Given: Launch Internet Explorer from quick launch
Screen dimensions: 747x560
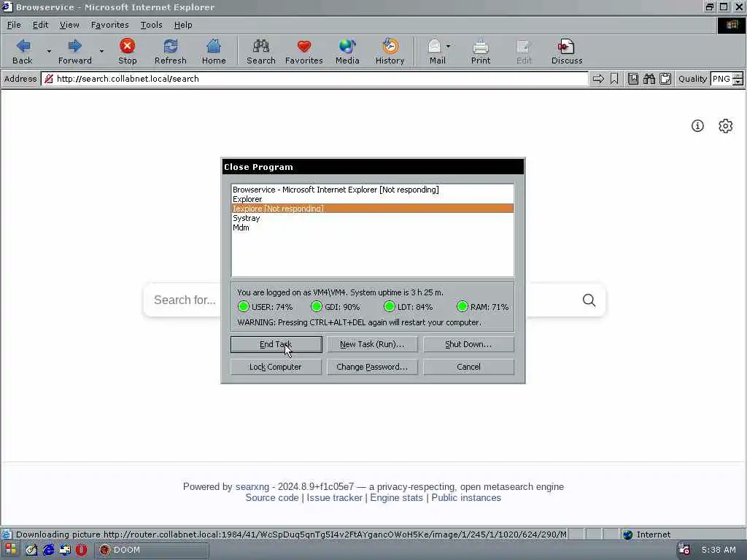Looking at the screenshot, I should pos(49,550).
